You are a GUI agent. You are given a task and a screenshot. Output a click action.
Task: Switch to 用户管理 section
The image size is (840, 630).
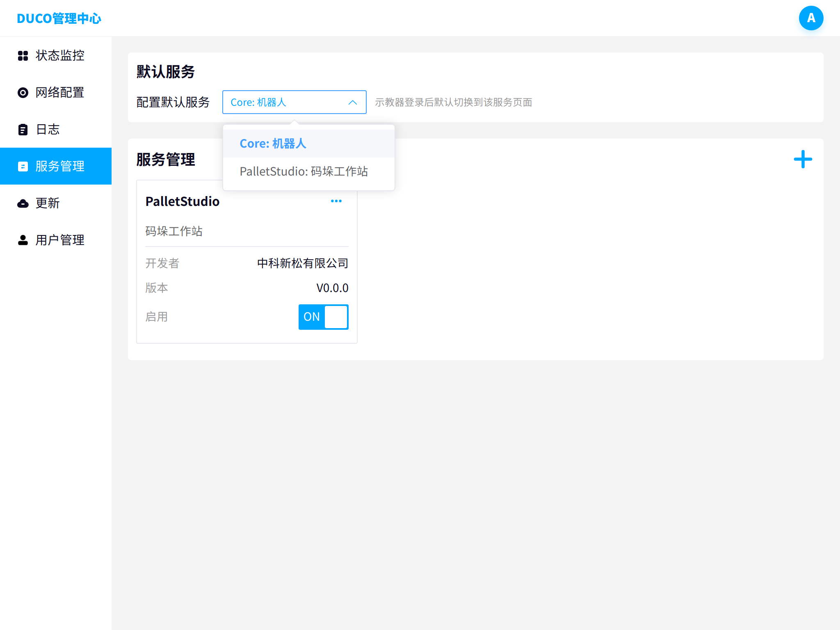click(x=60, y=240)
